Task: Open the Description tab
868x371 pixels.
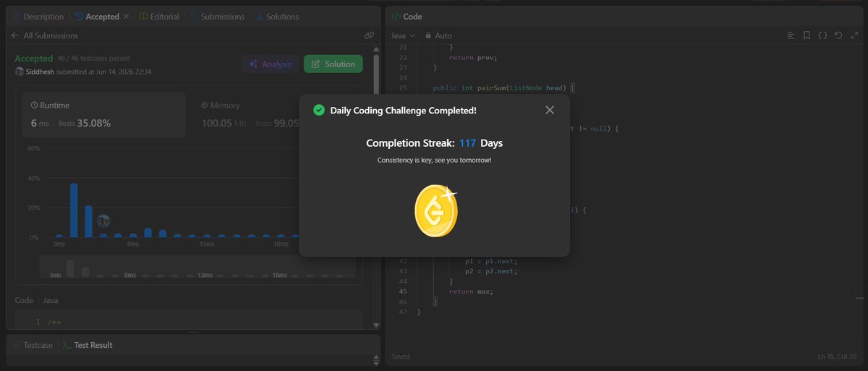Action: [x=38, y=16]
